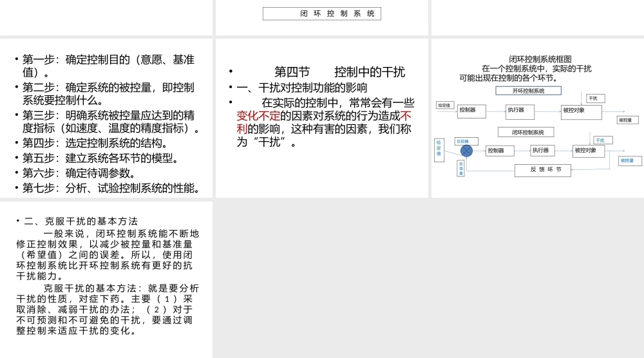Click the black 被控量 output box of the open-loop diagram

628,120
